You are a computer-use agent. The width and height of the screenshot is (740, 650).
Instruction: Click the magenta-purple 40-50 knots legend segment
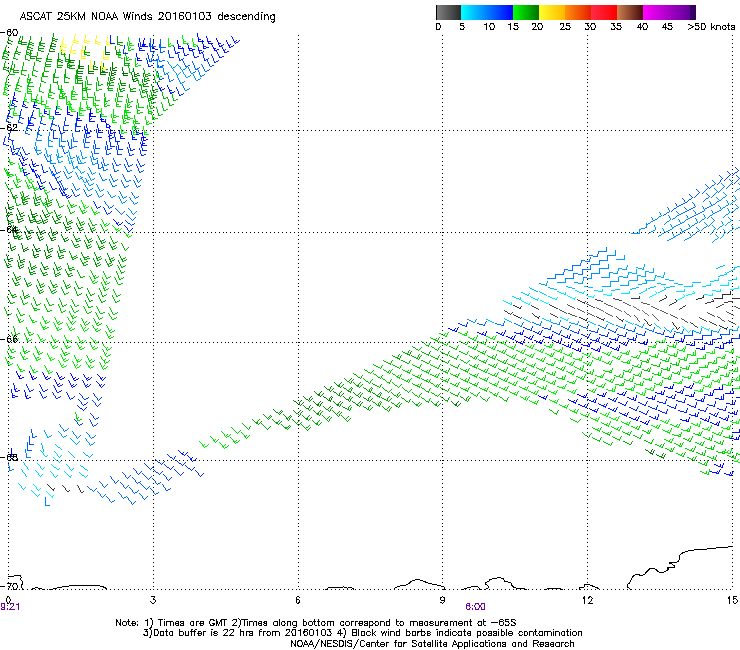(669, 12)
